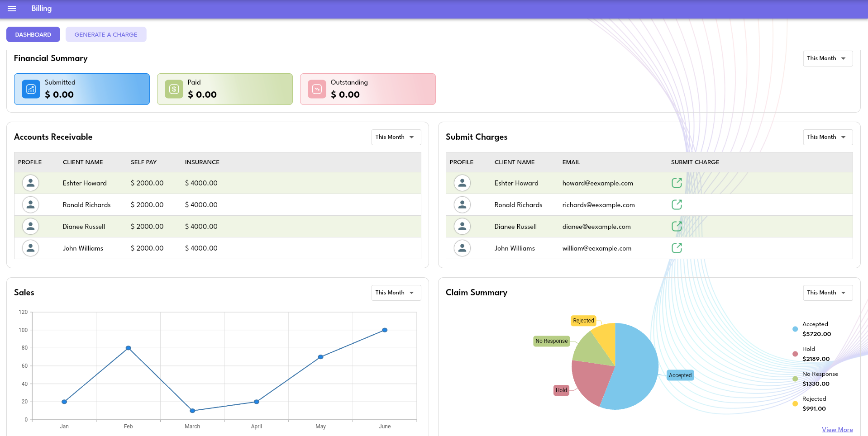
Task: Click the June data point on Sales chart
Action: [385, 330]
